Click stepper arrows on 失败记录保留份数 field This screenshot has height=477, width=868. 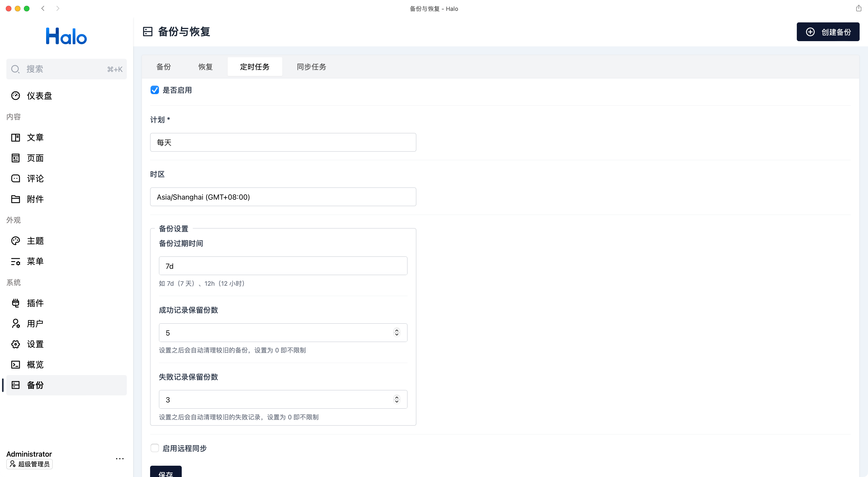pos(397,399)
